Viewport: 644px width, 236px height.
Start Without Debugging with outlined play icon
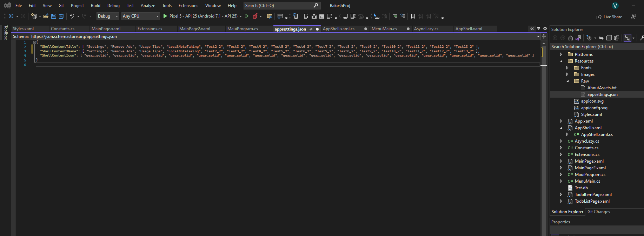click(x=247, y=16)
